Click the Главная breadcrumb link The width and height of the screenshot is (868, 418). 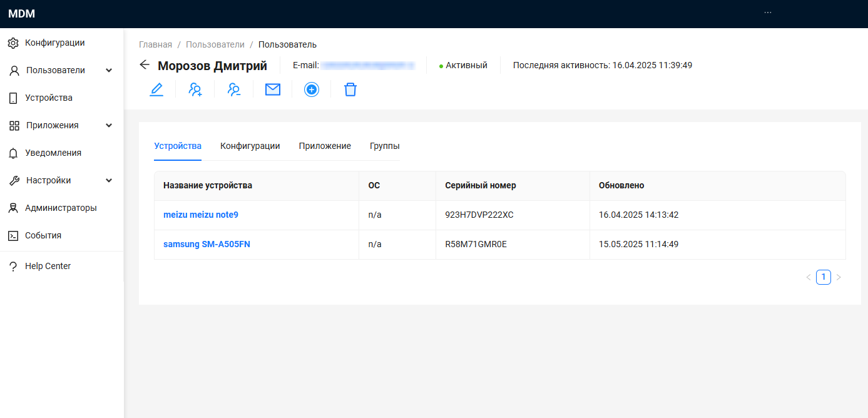(x=155, y=44)
